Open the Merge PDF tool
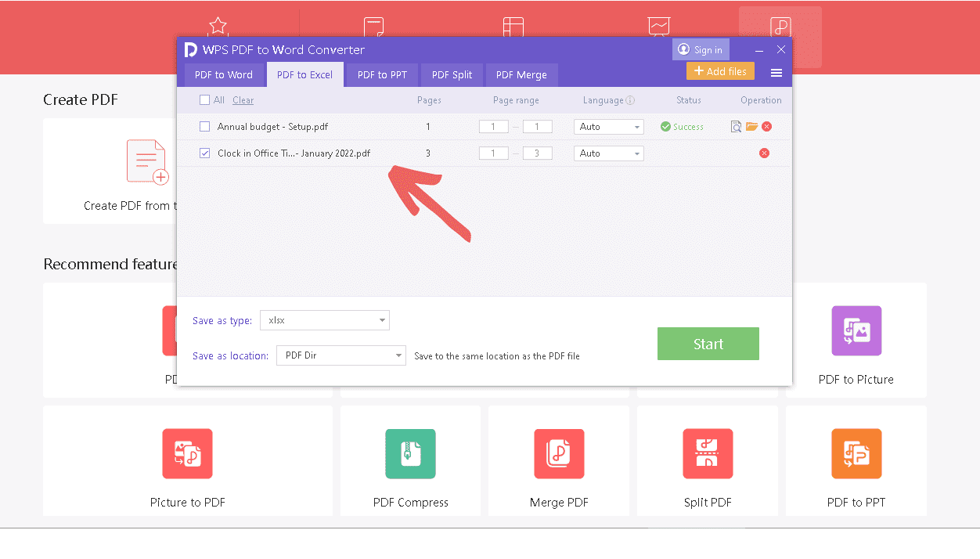This screenshot has height=559, width=980. 559,453
